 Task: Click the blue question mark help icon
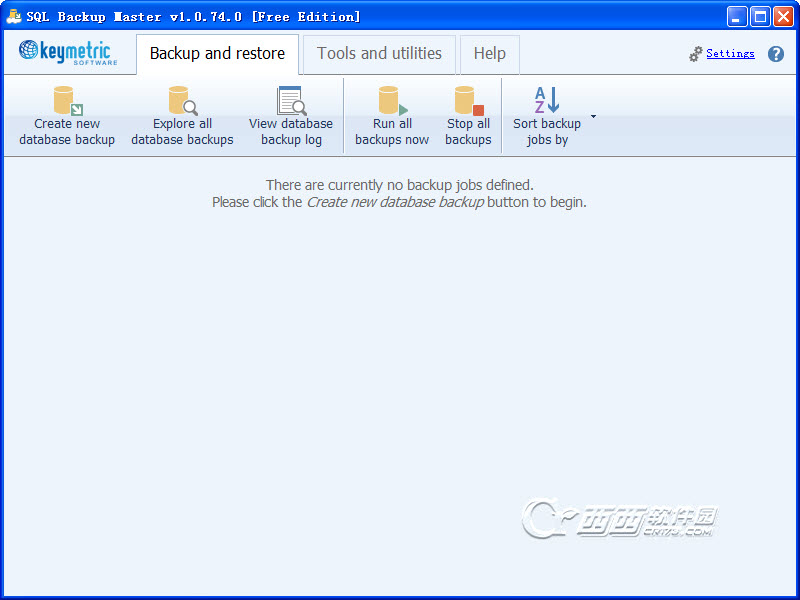point(776,54)
